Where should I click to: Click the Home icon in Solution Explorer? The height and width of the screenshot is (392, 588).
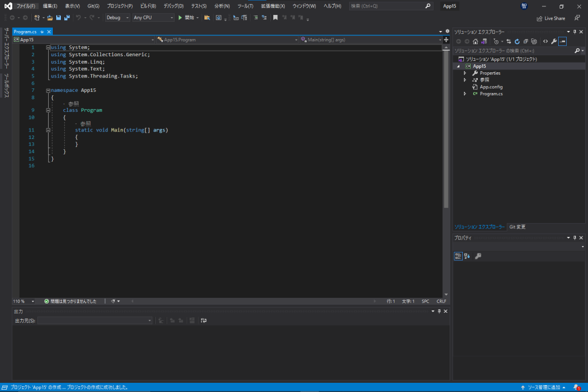[475, 41]
